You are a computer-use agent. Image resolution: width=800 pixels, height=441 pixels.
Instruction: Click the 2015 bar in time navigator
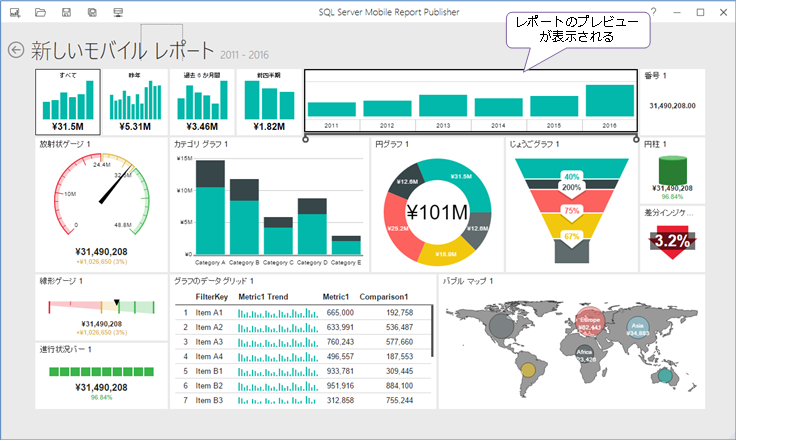pos(554,106)
